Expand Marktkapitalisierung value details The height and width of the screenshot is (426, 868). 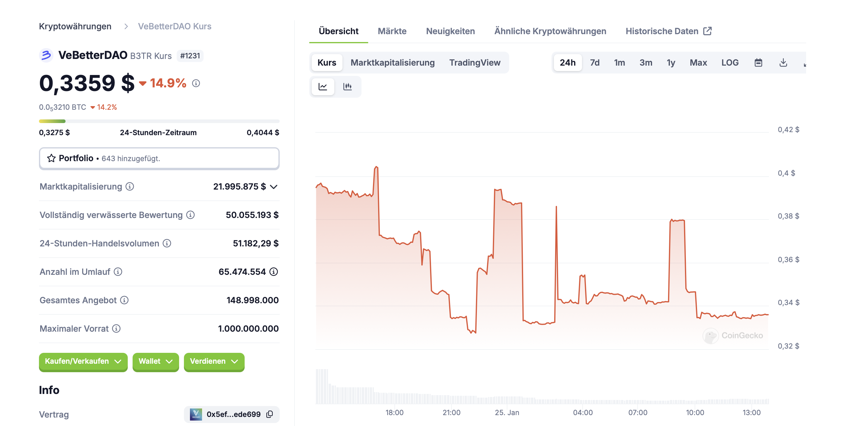pyautogui.click(x=274, y=187)
